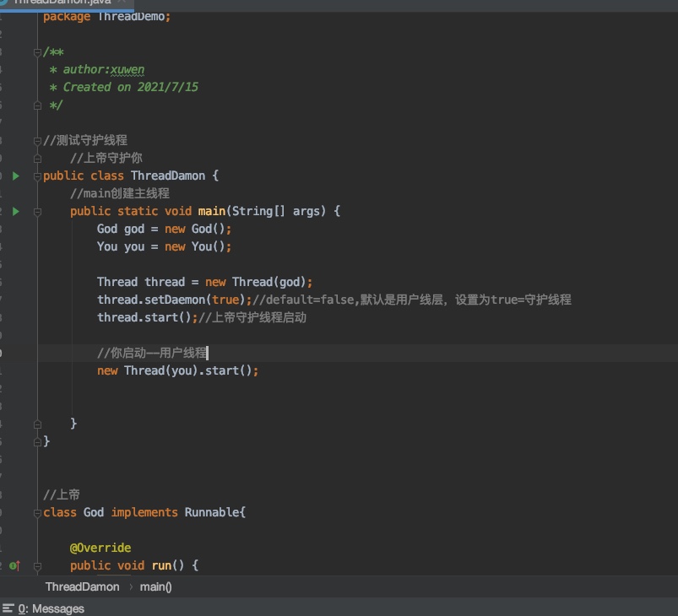Run the ThreadDamon class from gutter icon

(x=15, y=176)
